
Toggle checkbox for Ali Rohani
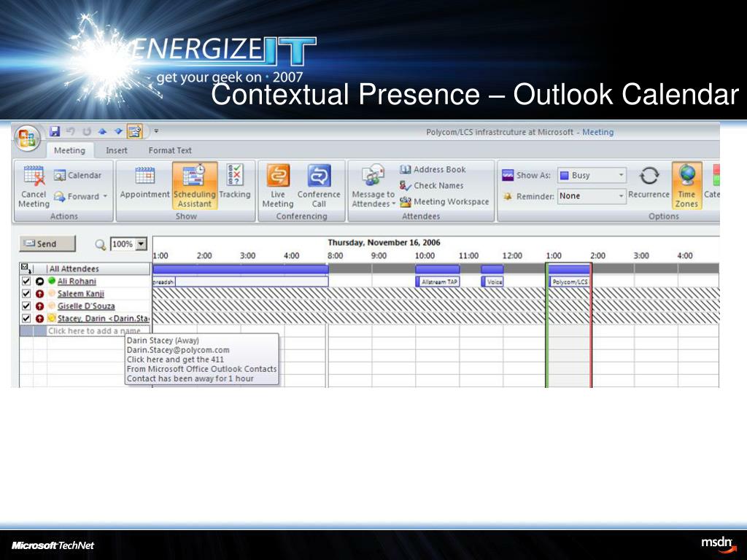coord(27,281)
